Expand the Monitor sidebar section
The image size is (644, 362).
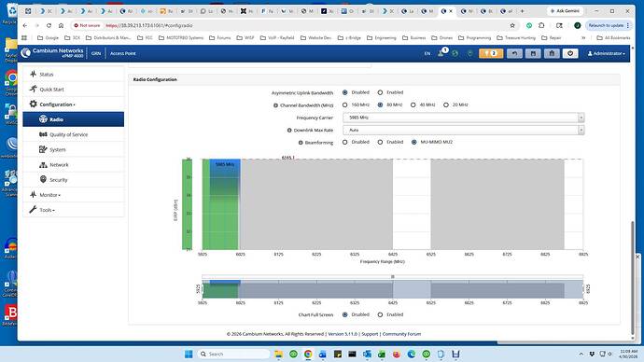[x=74, y=195]
